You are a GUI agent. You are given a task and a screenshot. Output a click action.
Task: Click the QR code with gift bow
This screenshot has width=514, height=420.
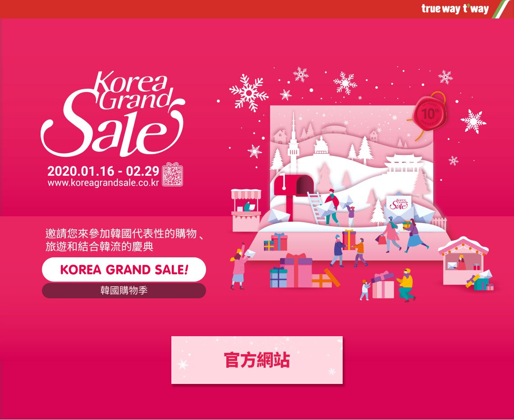172,174
